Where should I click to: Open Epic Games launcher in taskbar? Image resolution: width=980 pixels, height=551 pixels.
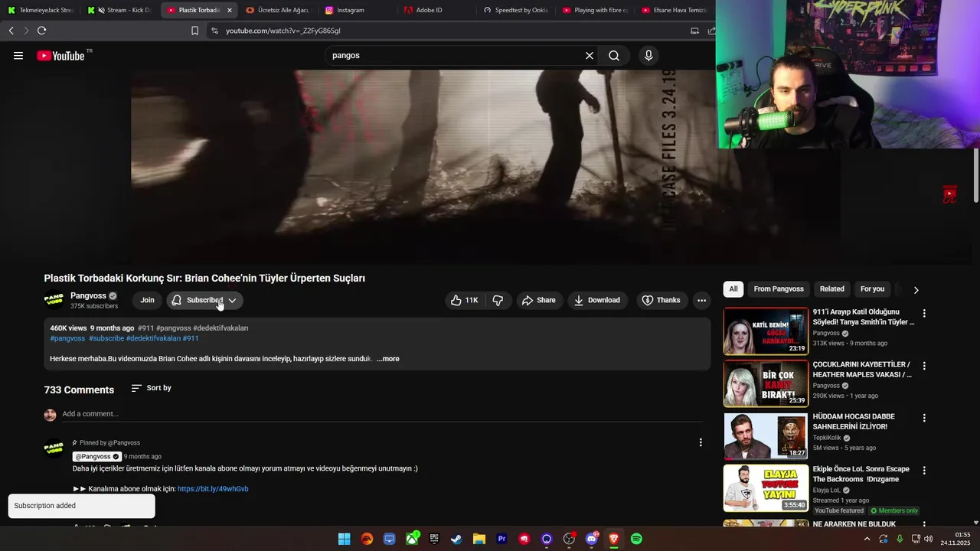(434, 539)
